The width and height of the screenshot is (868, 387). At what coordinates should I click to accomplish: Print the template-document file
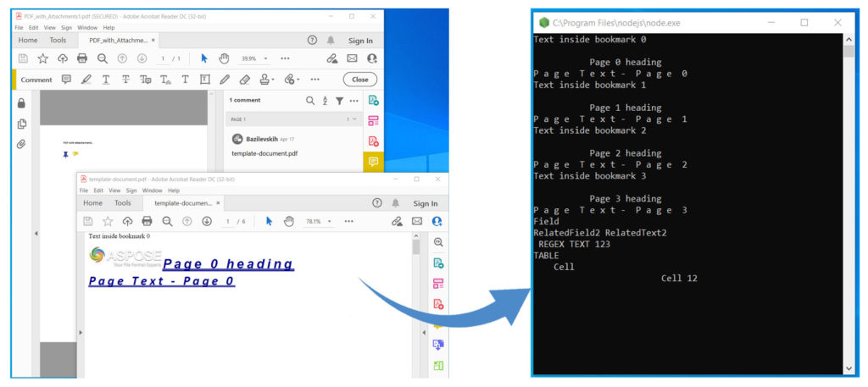pos(147,221)
